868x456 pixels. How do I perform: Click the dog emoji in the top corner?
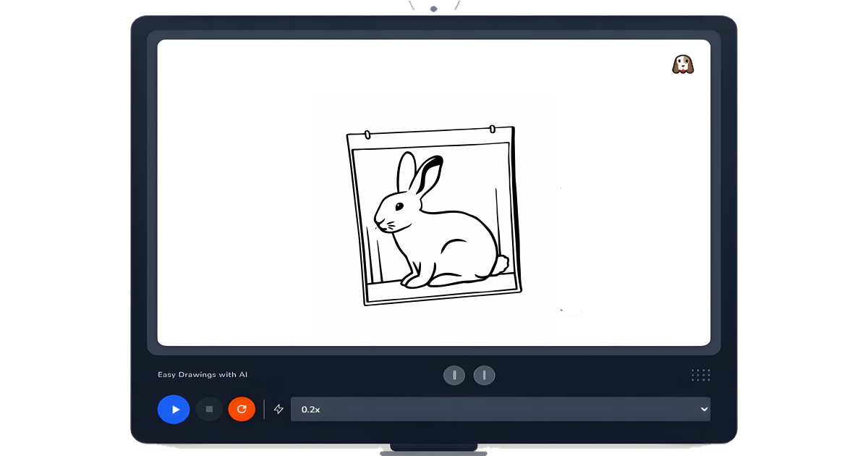[x=681, y=64]
